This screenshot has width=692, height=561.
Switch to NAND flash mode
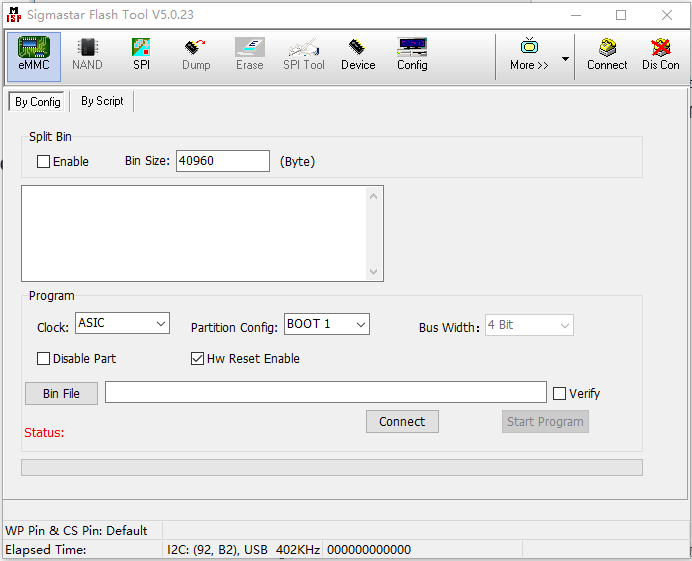click(87, 55)
